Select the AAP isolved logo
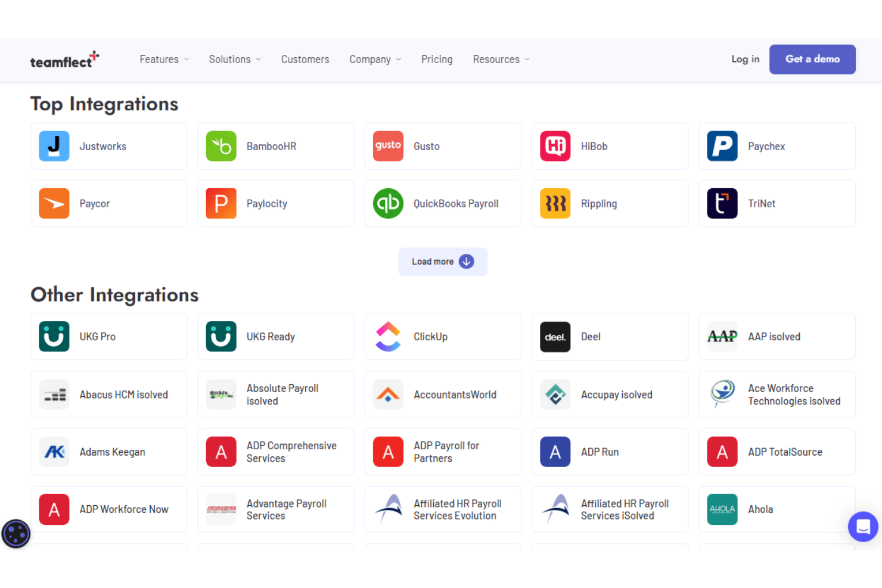Viewport: 882px width, 588px height. coord(722,337)
